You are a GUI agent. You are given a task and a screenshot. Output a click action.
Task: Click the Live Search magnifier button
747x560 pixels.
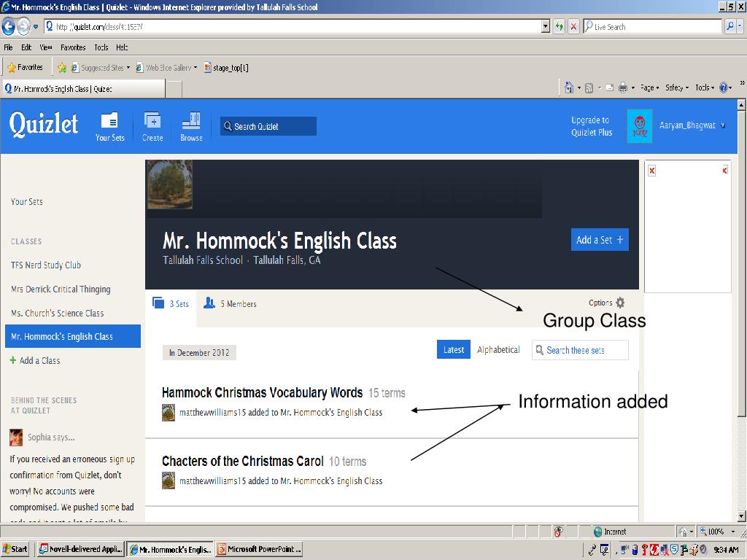pyautogui.click(x=729, y=27)
